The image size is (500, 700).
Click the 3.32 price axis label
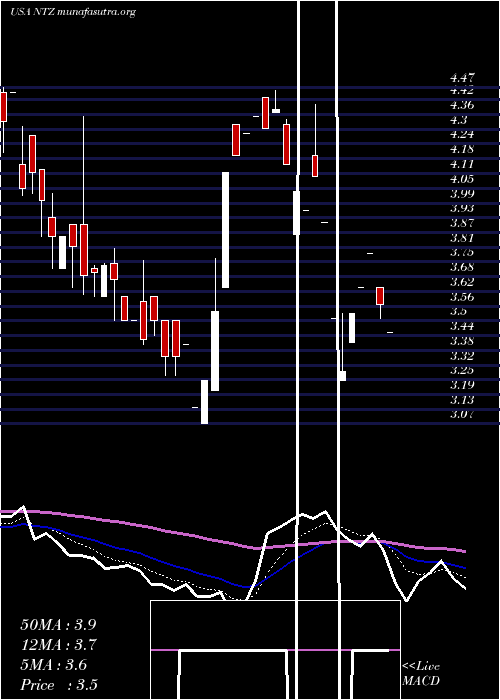tap(462, 356)
